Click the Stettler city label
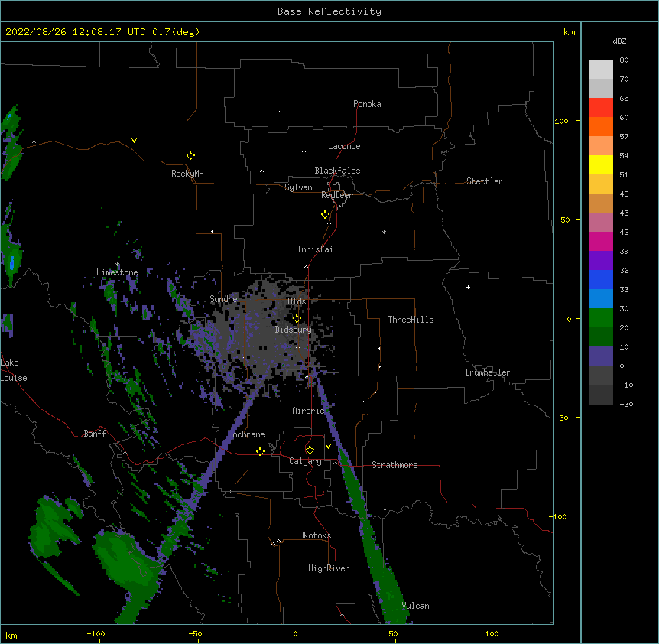 [x=485, y=181]
